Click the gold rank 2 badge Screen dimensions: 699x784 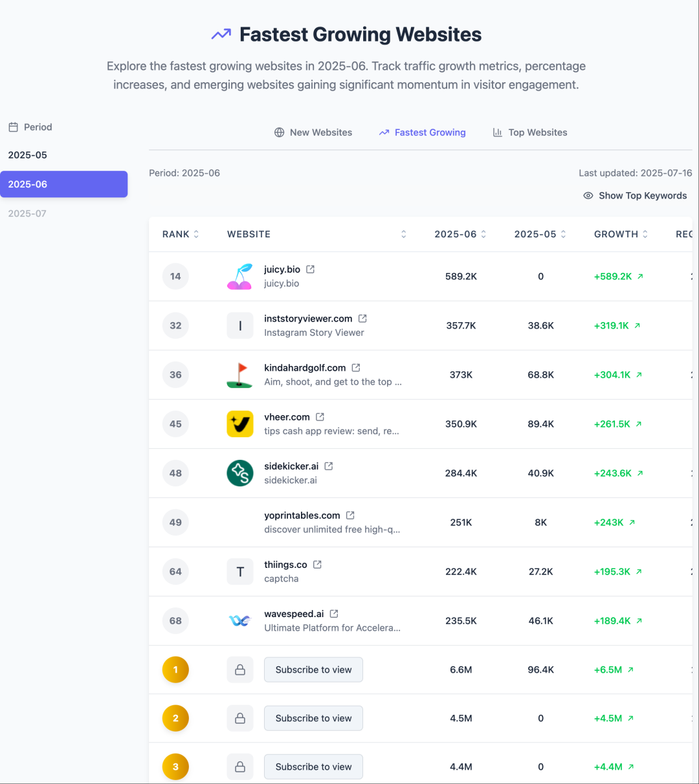click(175, 718)
